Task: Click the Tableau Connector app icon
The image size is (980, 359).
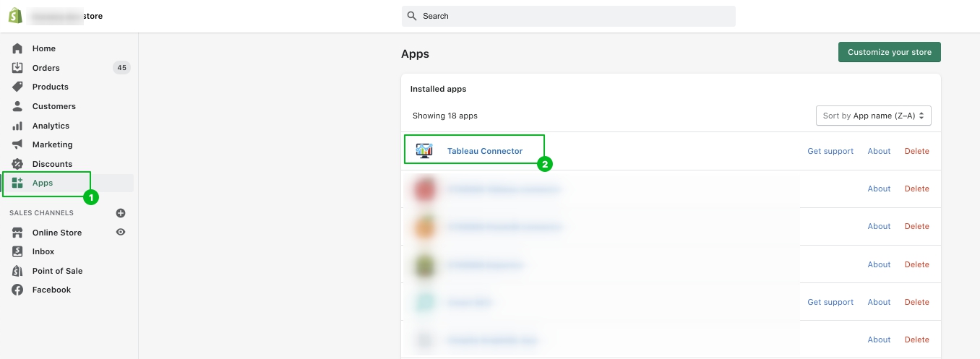Action: tap(424, 151)
